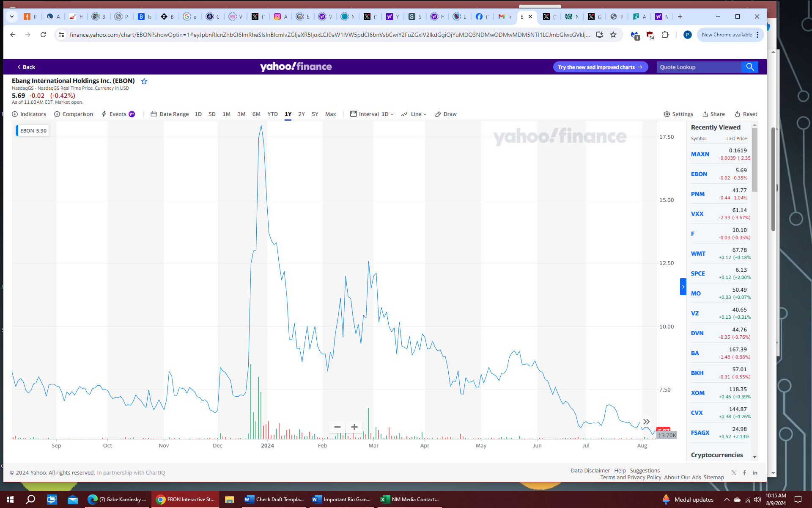Select the 5Y range tab
This screenshot has height=508, width=812.
coord(315,114)
